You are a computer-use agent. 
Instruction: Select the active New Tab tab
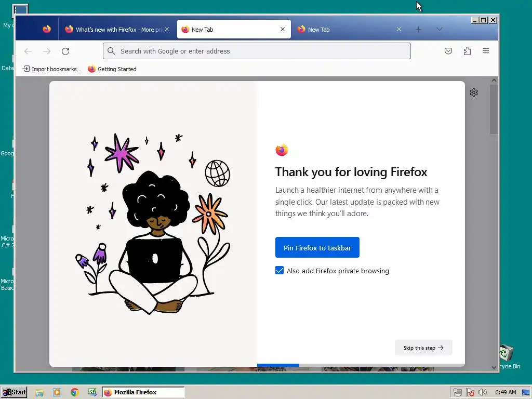[234, 30]
